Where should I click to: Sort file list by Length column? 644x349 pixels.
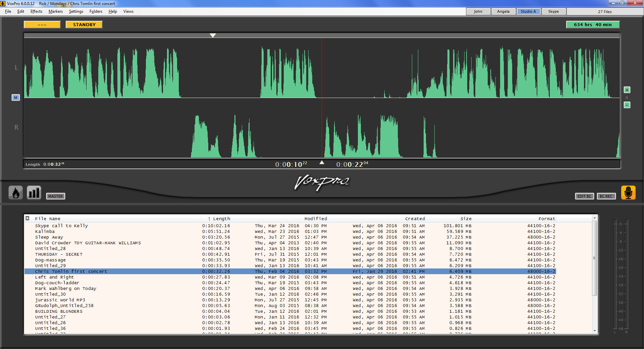[x=221, y=218]
